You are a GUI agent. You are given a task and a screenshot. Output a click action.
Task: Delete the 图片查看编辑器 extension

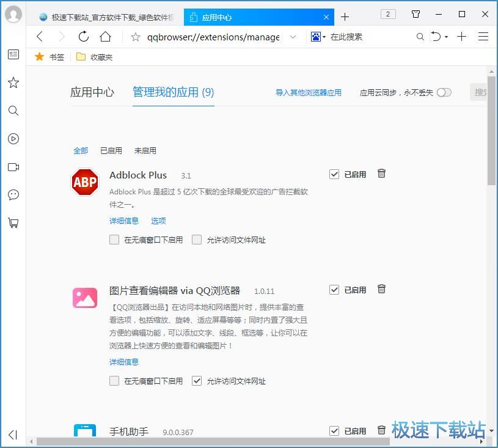click(381, 289)
